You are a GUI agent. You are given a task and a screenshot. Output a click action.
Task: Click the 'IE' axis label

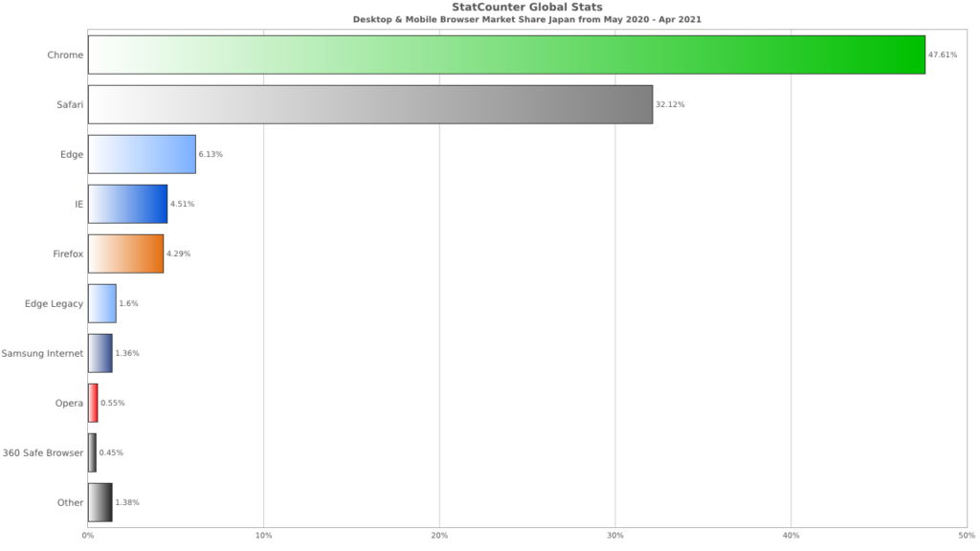pos(78,204)
